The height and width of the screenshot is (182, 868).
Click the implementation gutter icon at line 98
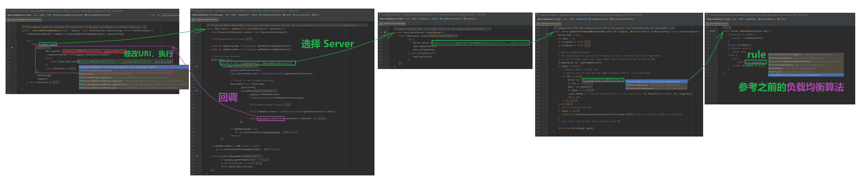[x=12, y=48]
